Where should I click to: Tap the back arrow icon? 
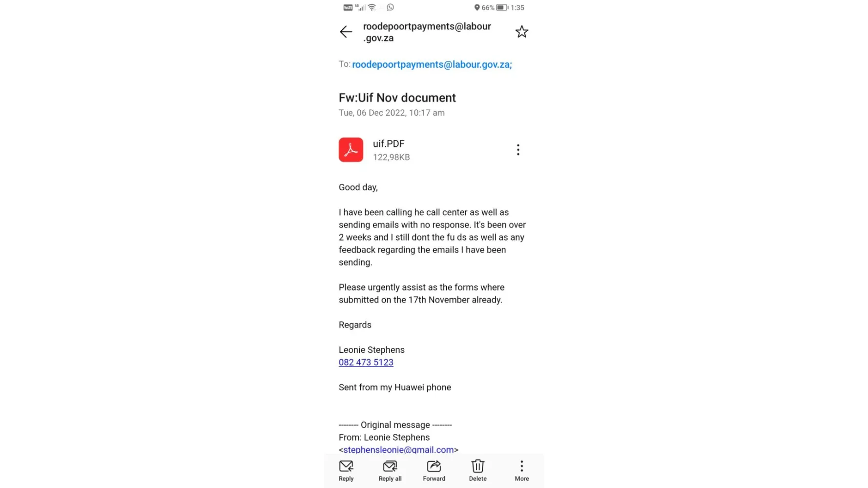pos(346,32)
